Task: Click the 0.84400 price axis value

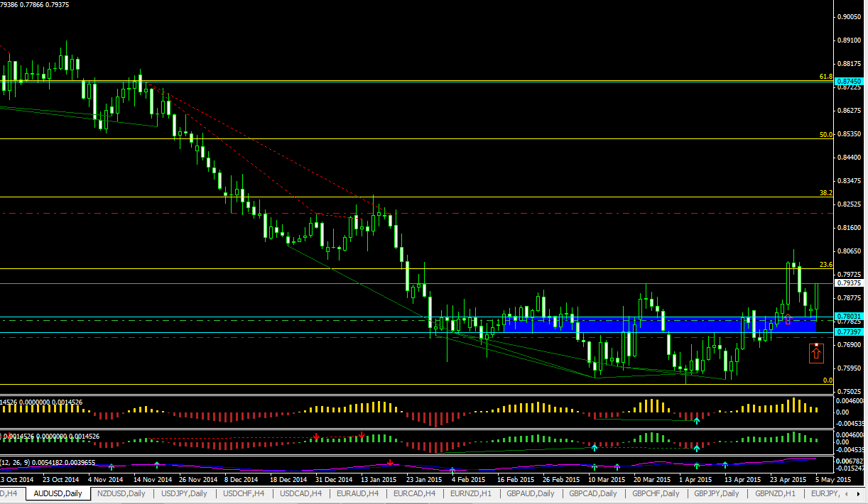Action: tap(850, 158)
